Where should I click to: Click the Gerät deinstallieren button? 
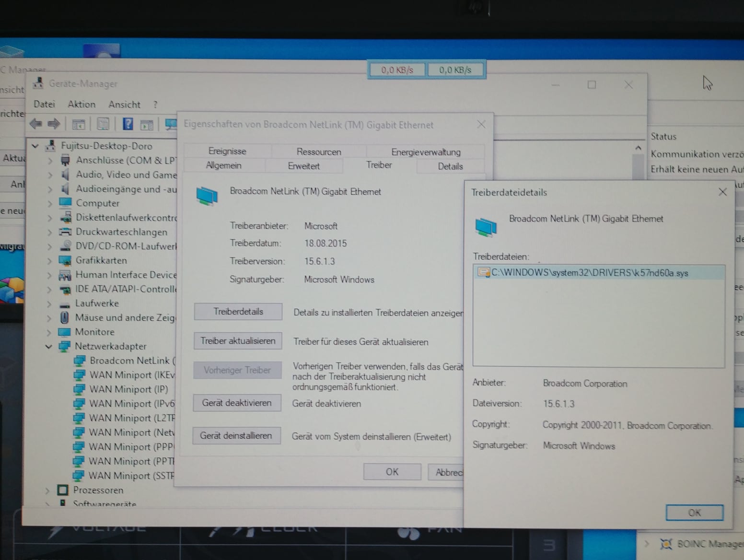click(236, 436)
